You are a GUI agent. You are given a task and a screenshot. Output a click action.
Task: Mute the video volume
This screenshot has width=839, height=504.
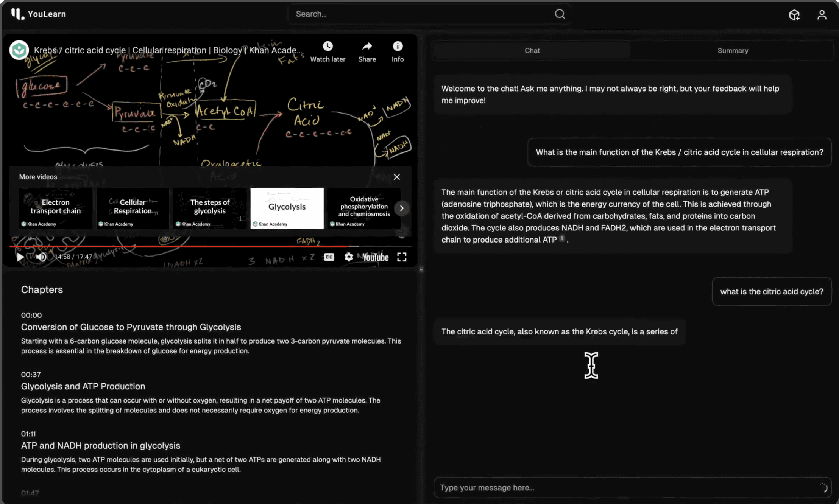coord(41,257)
